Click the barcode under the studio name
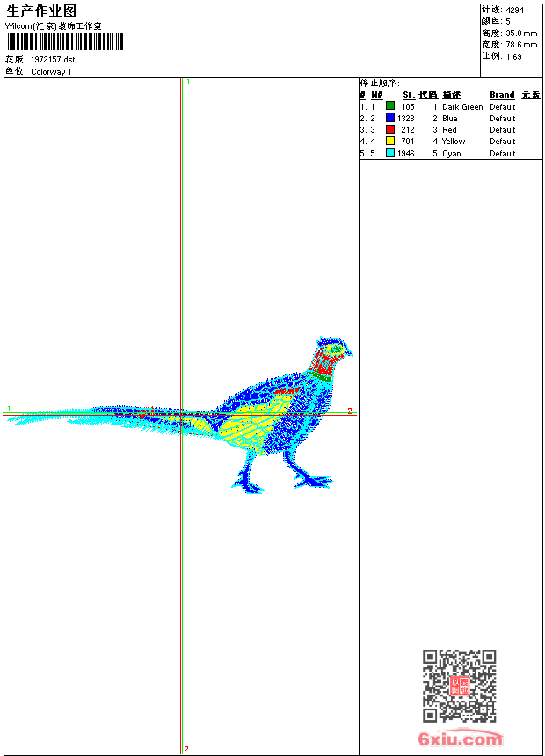The width and height of the screenshot is (545, 756). [66, 41]
